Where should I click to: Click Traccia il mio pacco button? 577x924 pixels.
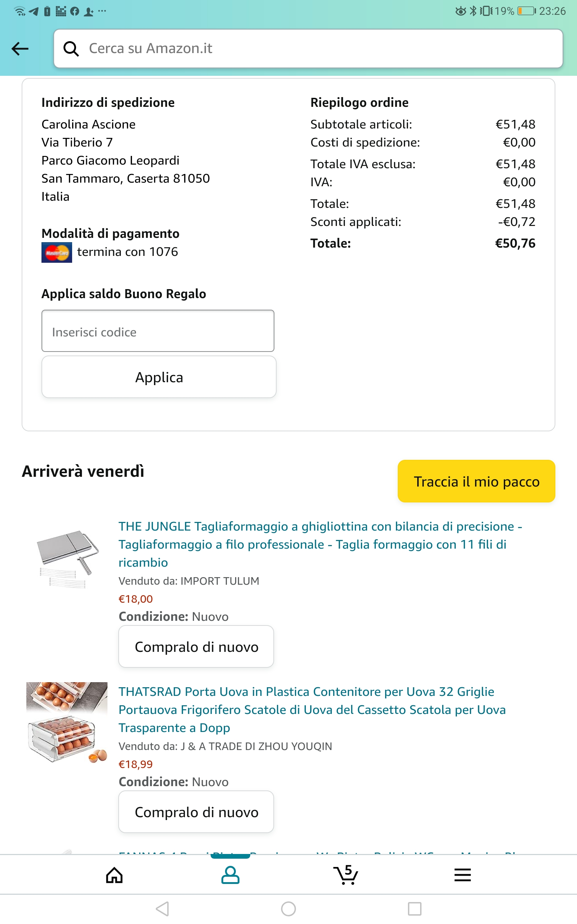click(x=476, y=481)
